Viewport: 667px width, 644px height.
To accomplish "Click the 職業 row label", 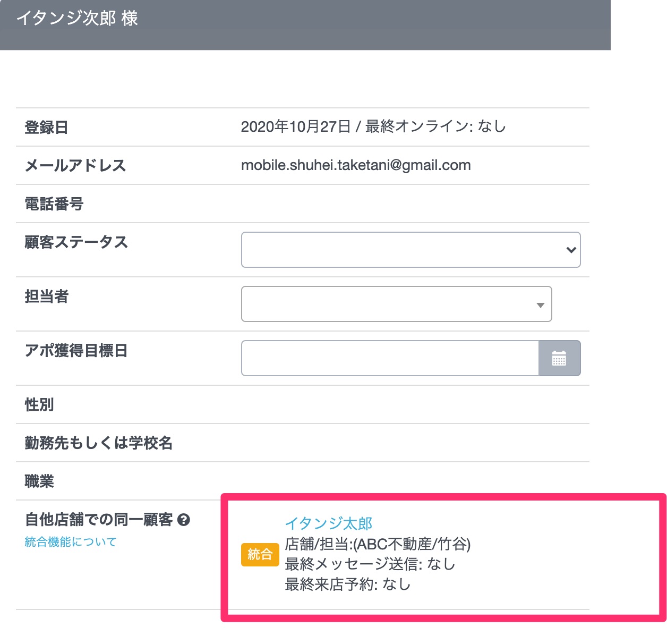I will (x=39, y=481).
